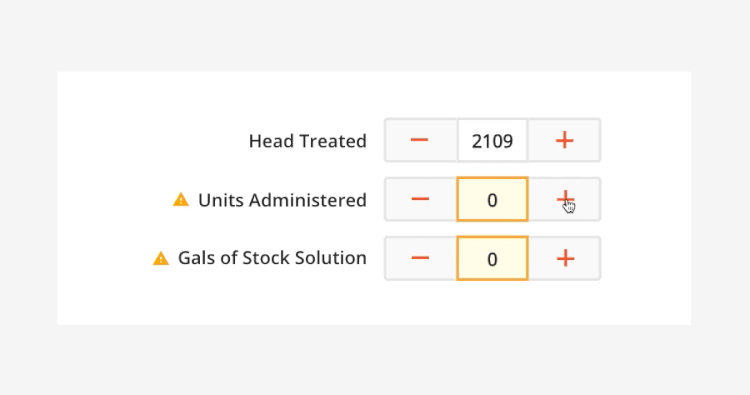Select the Gals of Stock Solution input

[x=492, y=258]
